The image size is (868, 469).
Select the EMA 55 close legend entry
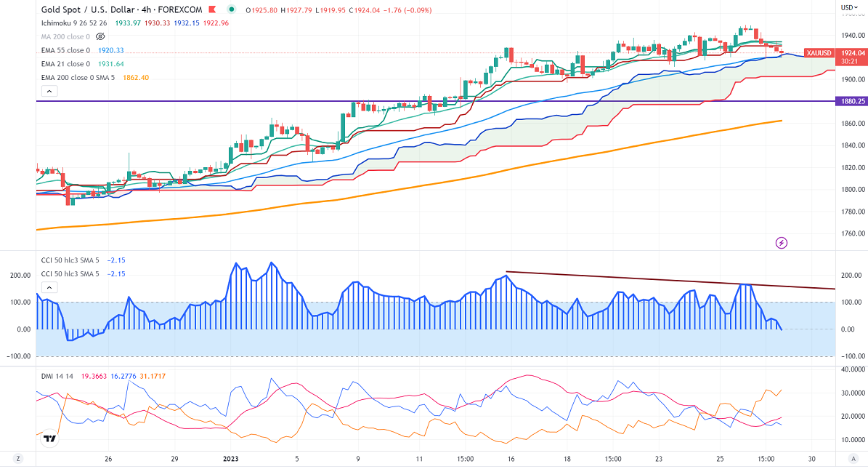tap(65, 50)
